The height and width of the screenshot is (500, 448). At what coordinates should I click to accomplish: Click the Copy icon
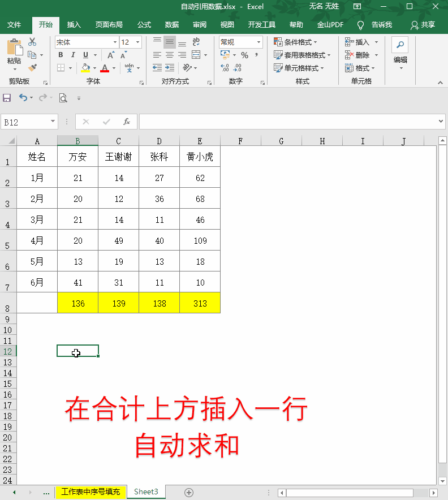pos(32,55)
